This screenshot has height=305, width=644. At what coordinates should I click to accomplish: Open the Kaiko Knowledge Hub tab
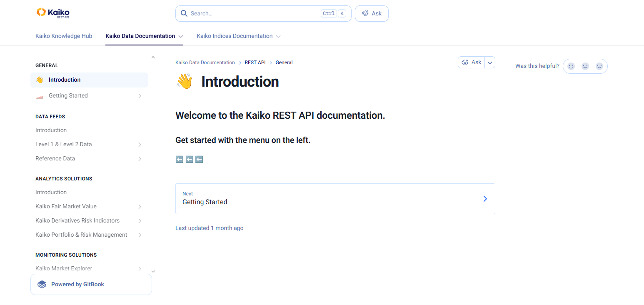tap(64, 36)
